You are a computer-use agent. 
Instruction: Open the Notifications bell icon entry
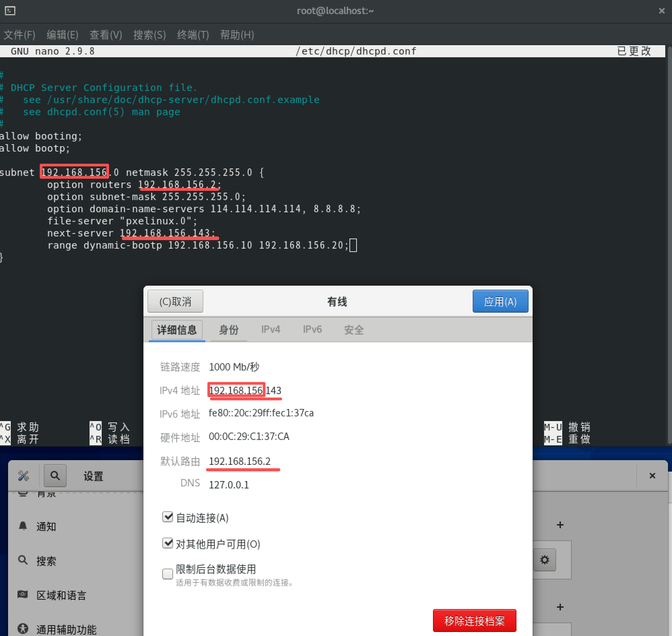[x=23, y=526]
